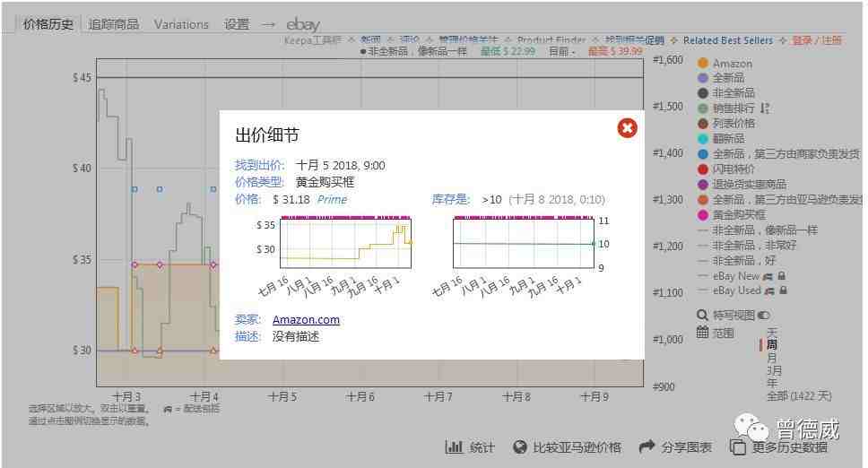This screenshot has height=468, width=868.
Task: Open the Product Finder link
Action: [x=551, y=40]
